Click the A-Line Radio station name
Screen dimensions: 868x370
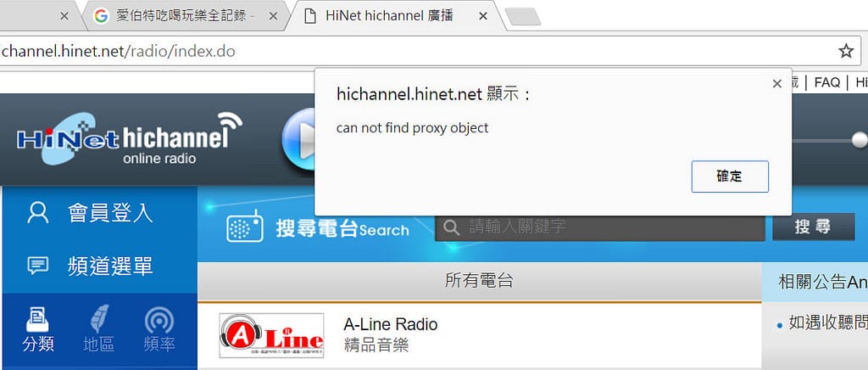[390, 324]
